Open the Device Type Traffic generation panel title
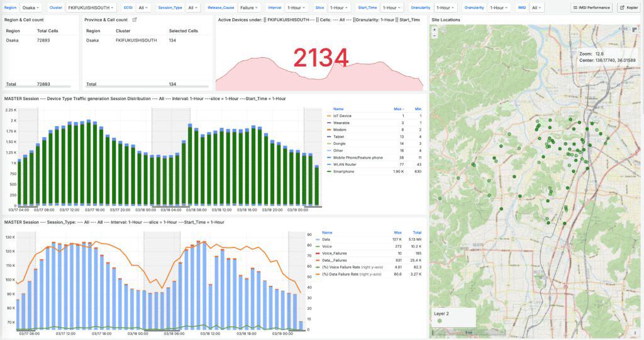Screen dimensions: 644x340 click(145, 99)
